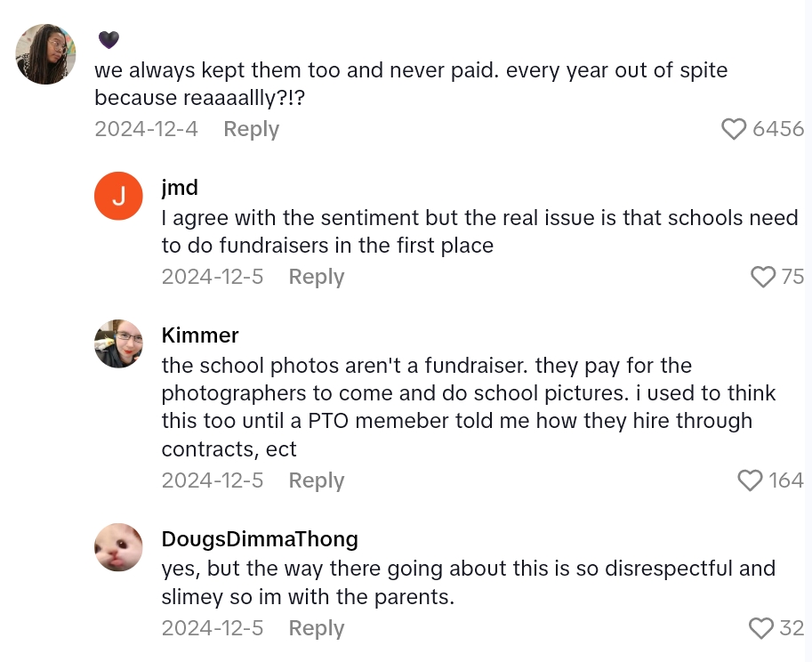Click the purple heart emoji above the top comment

click(x=109, y=39)
